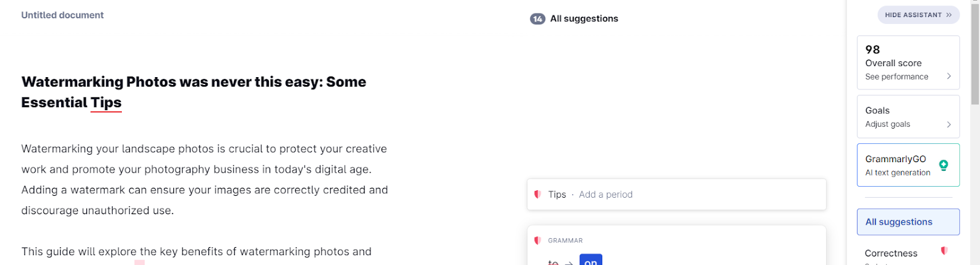This screenshot has width=980, height=265.
Task: Click the underlined word 'Tips' in heading
Action: pos(106,103)
